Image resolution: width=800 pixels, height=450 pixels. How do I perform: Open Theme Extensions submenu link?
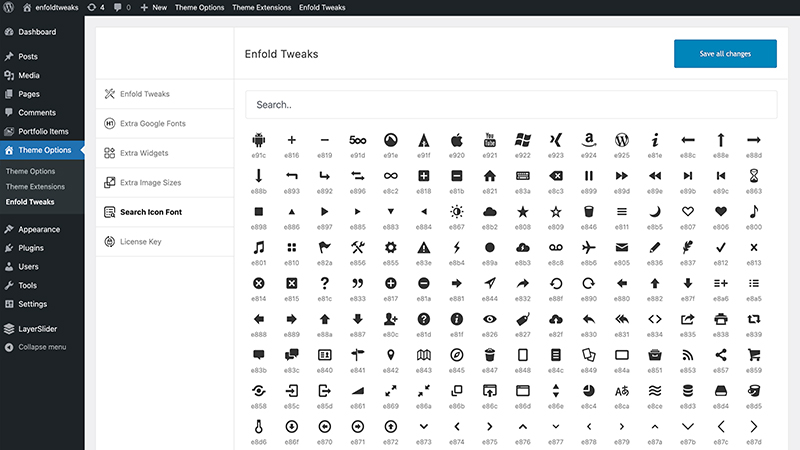point(35,187)
